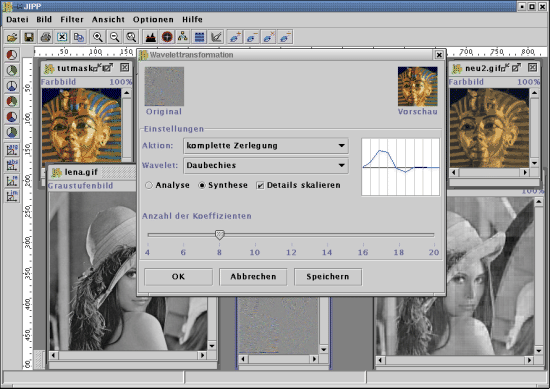Select the red and green channels icon
550x389 pixels.
coord(12,101)
